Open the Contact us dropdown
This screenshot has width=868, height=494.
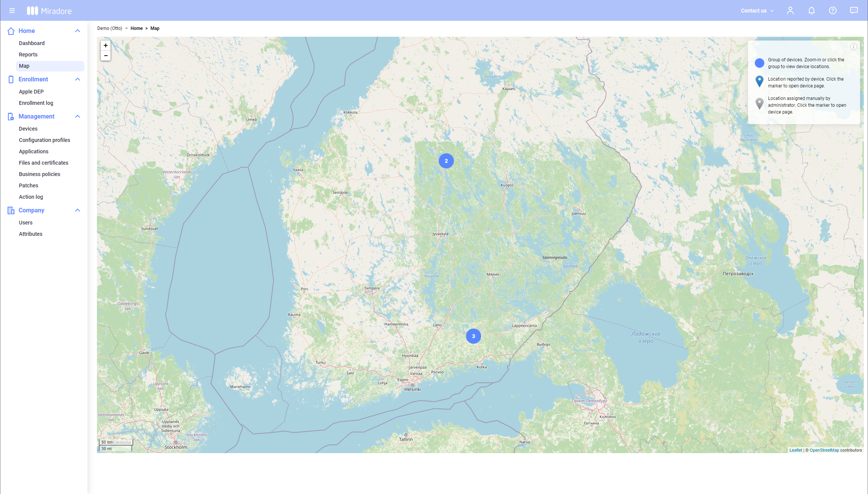(757, 10)
